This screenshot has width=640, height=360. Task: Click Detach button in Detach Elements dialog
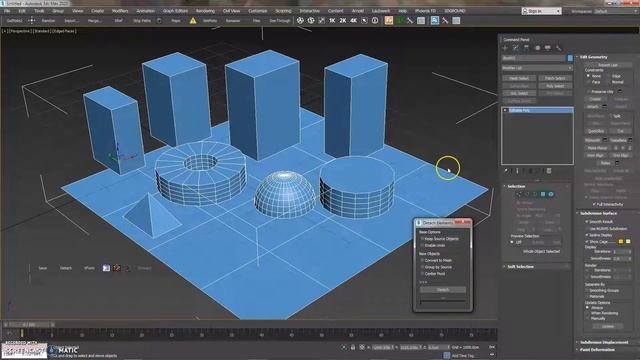pos(443,289)
